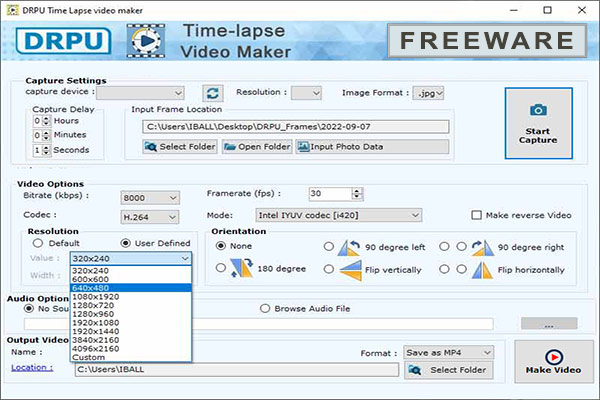Click the FREEWARE banner

tap(487, 41)
